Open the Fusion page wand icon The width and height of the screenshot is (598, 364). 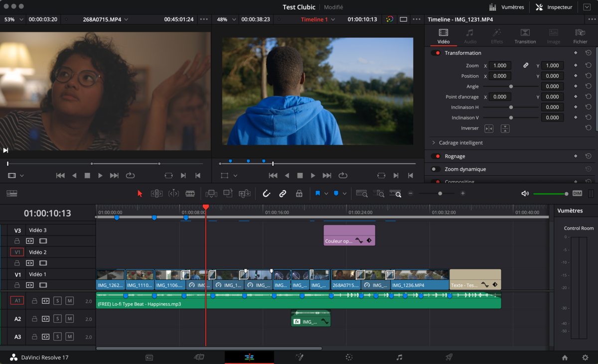point(299,357)
